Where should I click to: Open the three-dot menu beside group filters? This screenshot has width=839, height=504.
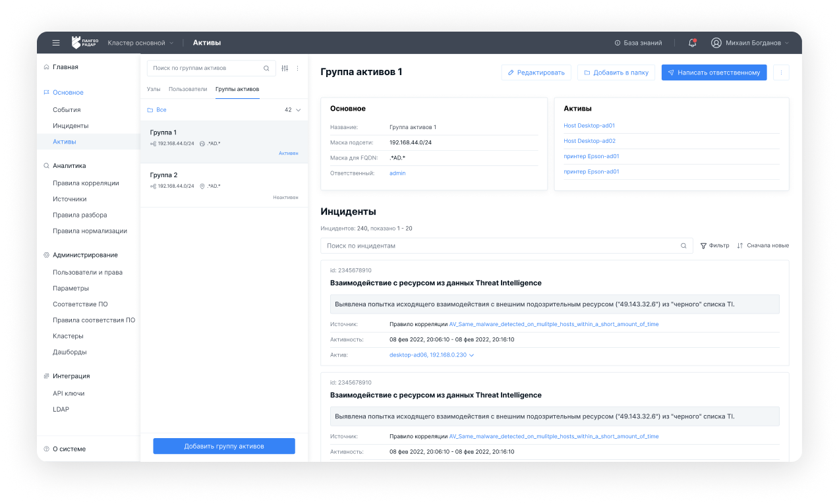297,68
